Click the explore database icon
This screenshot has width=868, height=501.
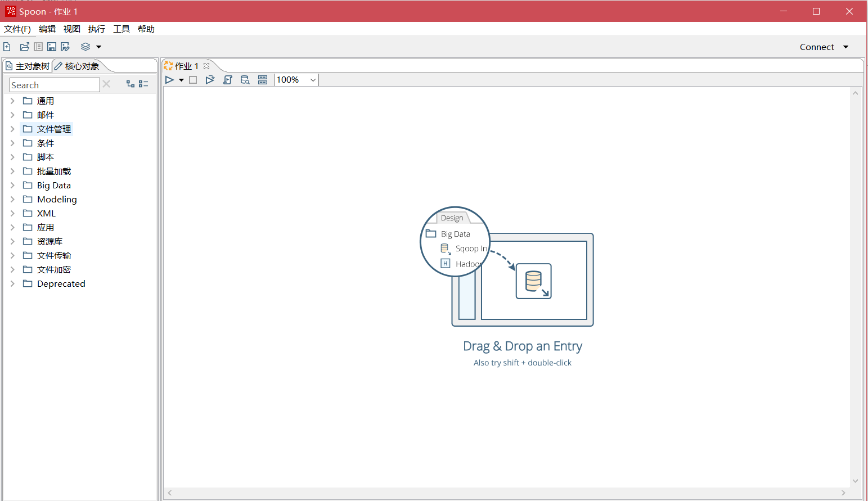pos(245,80)
